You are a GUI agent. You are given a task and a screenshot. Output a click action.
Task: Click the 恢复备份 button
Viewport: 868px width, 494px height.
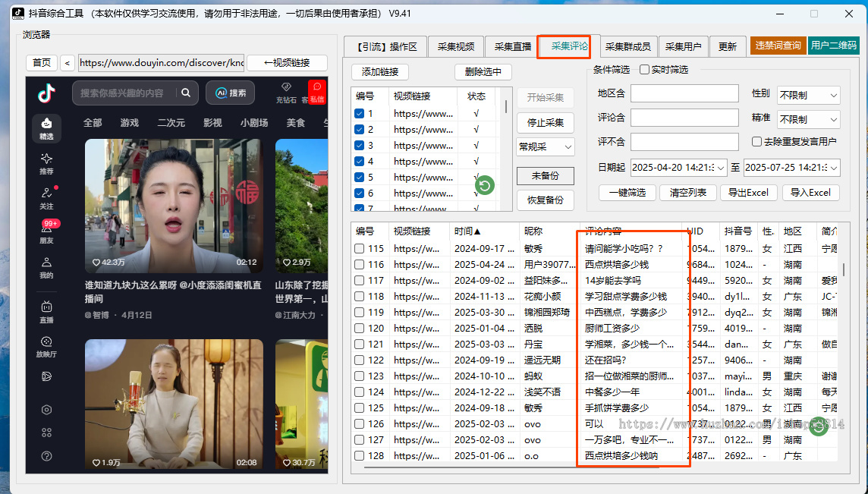pos(546,200)
